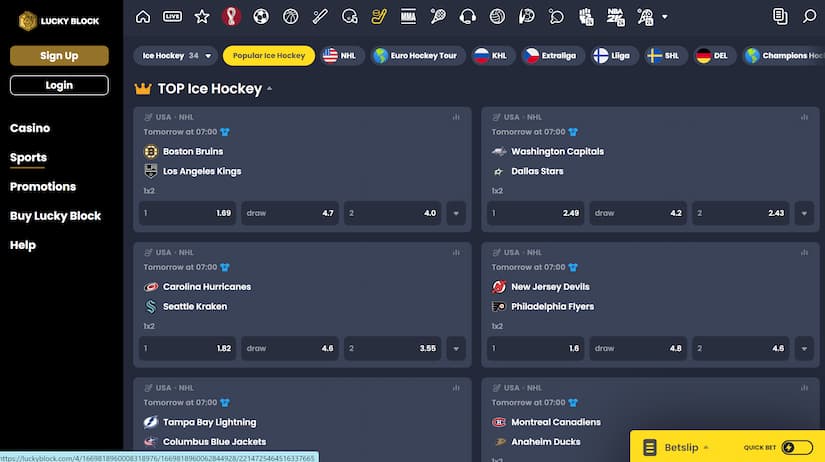Select the American football helmet icon
Viewport: 825px width, 462px height.
349,17
